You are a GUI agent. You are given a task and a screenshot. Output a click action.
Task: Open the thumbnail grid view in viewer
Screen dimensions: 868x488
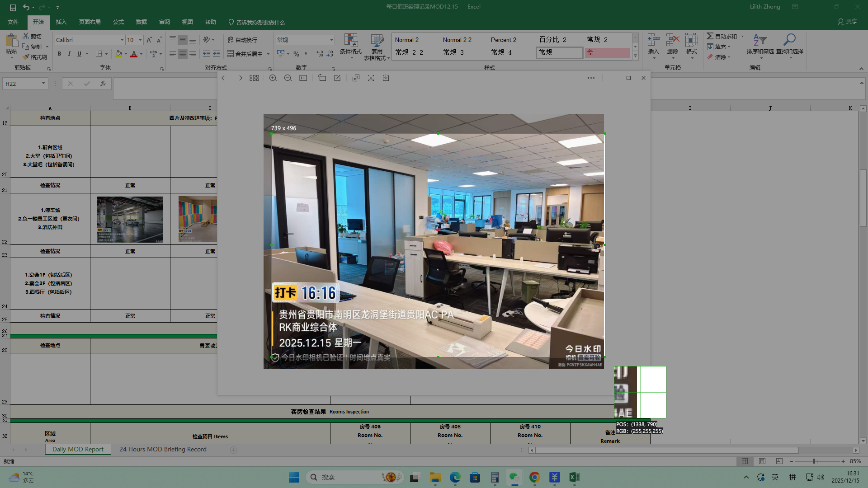click(x=254, y=78)
